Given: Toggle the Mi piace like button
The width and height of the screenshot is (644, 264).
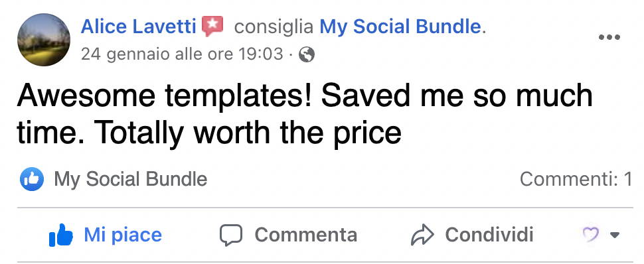Looking at the screenshot, I should (105, 235).
